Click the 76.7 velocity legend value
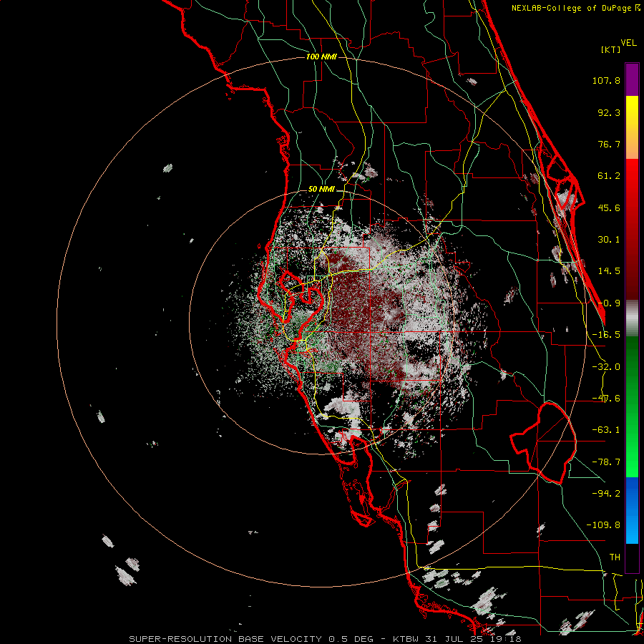 609,144
